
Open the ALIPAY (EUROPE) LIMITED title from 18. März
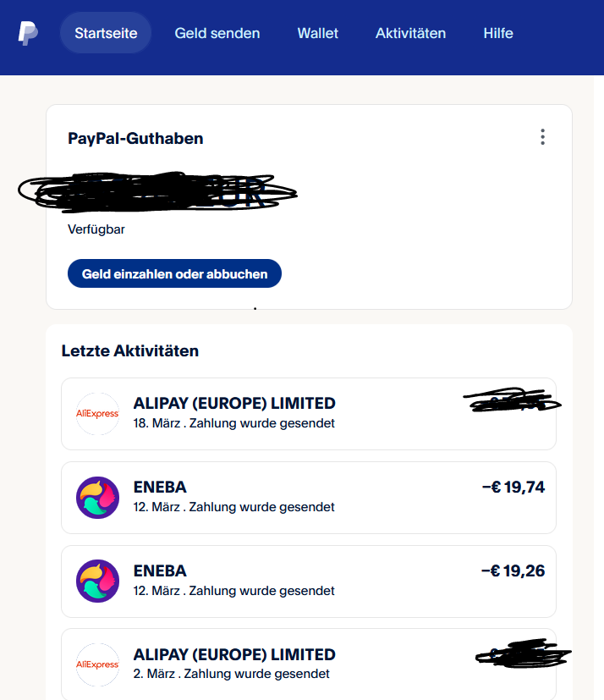coord(234,404)
